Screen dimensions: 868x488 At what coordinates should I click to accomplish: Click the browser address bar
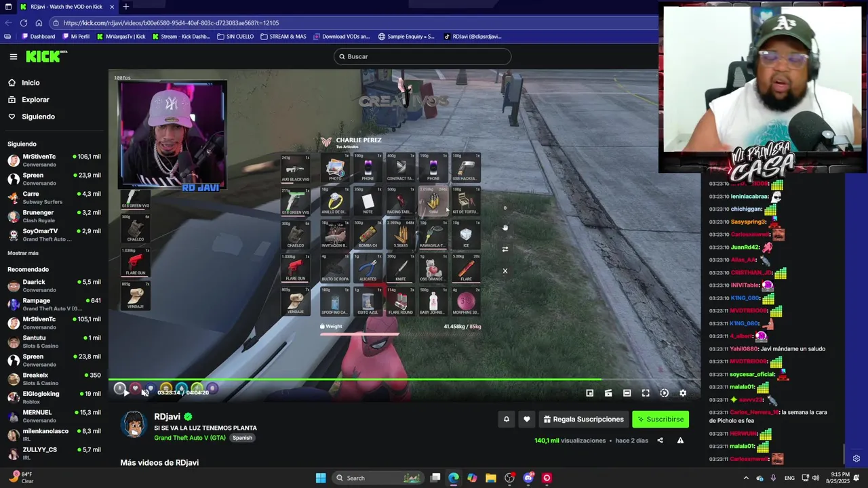pyautogui.click(x=353, y=22)
